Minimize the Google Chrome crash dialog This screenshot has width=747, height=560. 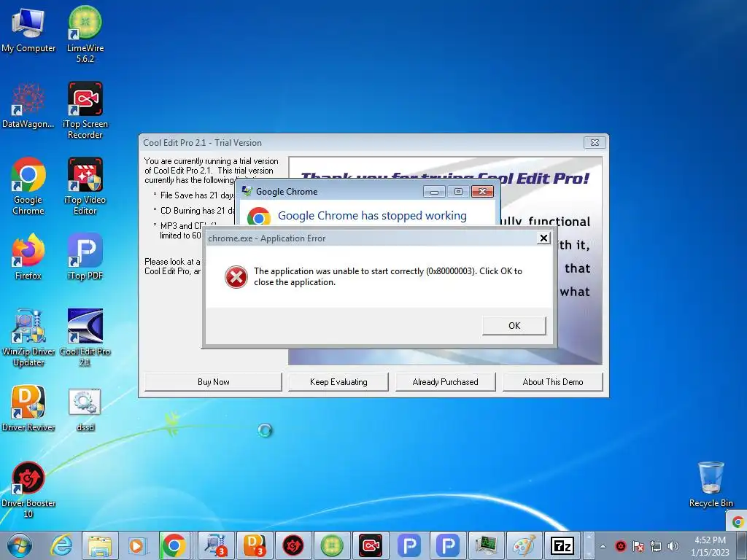tap(434, 192)
